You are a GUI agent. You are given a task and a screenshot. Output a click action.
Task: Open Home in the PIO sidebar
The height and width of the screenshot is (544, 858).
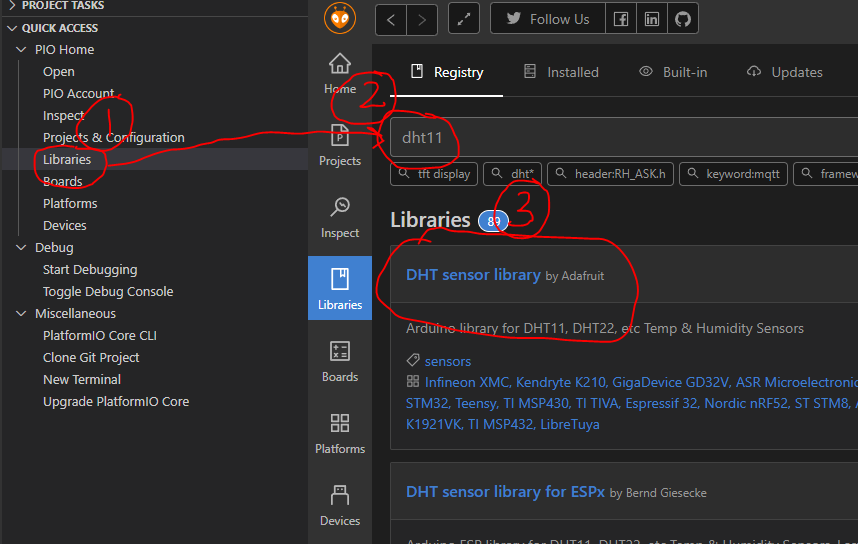(x=340, y=73)
